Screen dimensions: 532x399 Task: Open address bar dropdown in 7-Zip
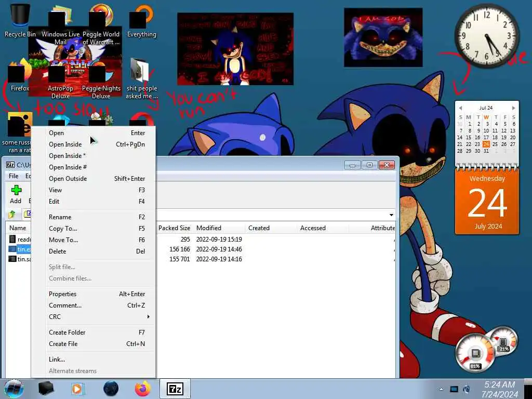391,215
